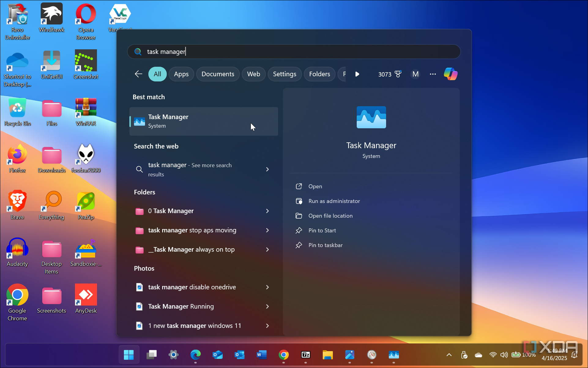Expand 1 new task manager windows 11
Image resolution: width=588 pixels, height=368 pixels.
tap(267, 326)
